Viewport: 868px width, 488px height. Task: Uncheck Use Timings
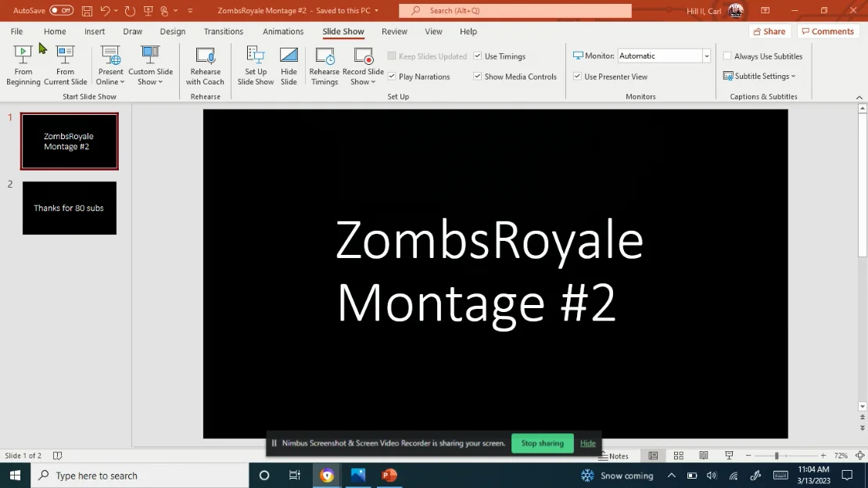(x=478, y=56)
